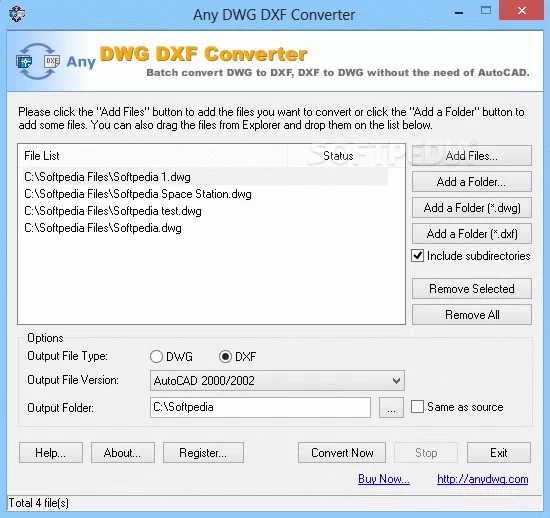Toggle Include subdirectories checkbox
Image resolution: width=550 pixels, height=518 pixels.
417,256
